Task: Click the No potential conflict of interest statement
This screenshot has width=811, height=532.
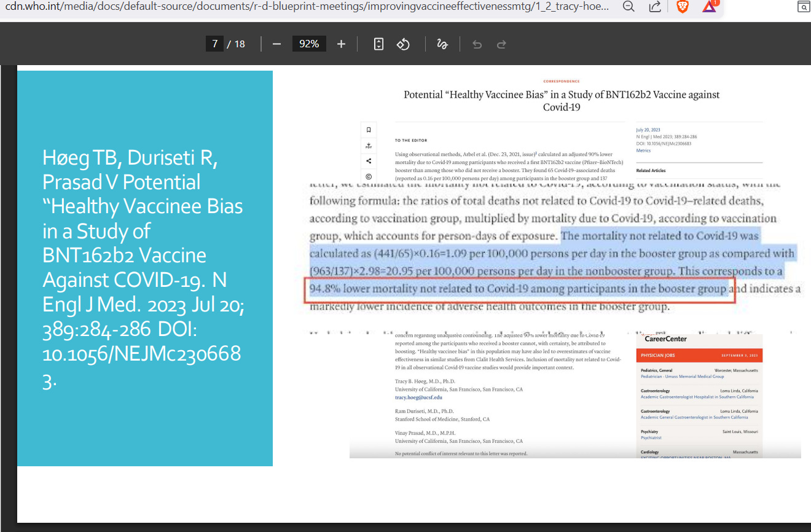Action: pos(461,454)
